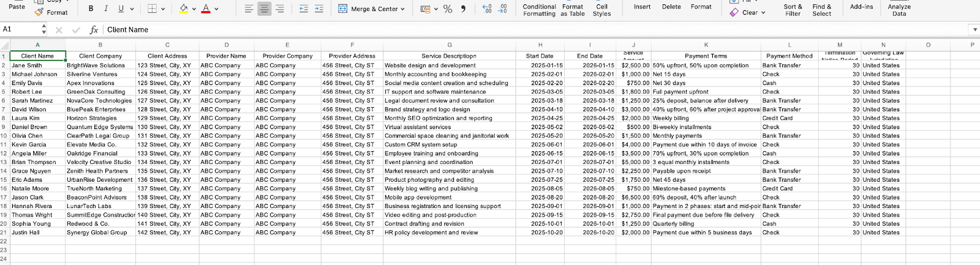Toggle italic formatting
The width and height of the screenshot is (980, 265).
tap(106, 9)
